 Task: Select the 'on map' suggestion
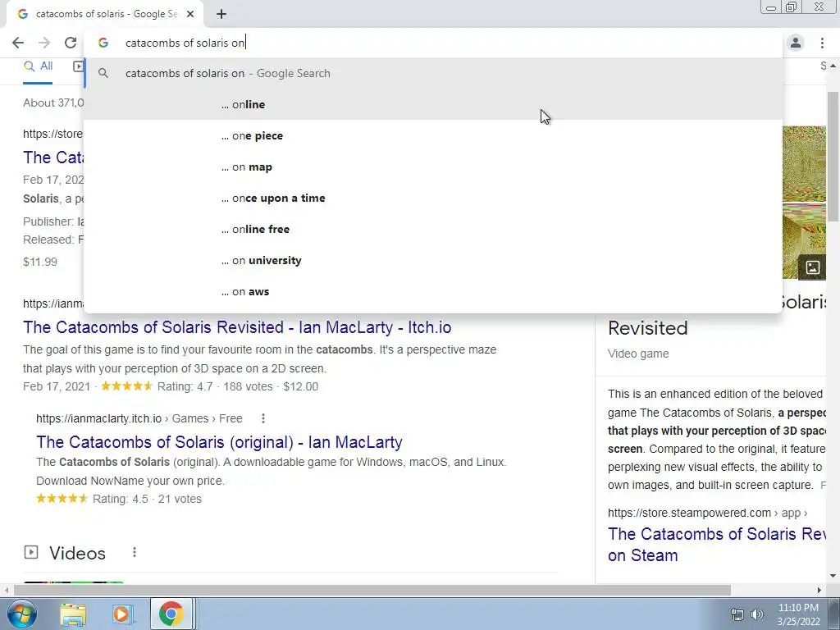click(433, 167)
